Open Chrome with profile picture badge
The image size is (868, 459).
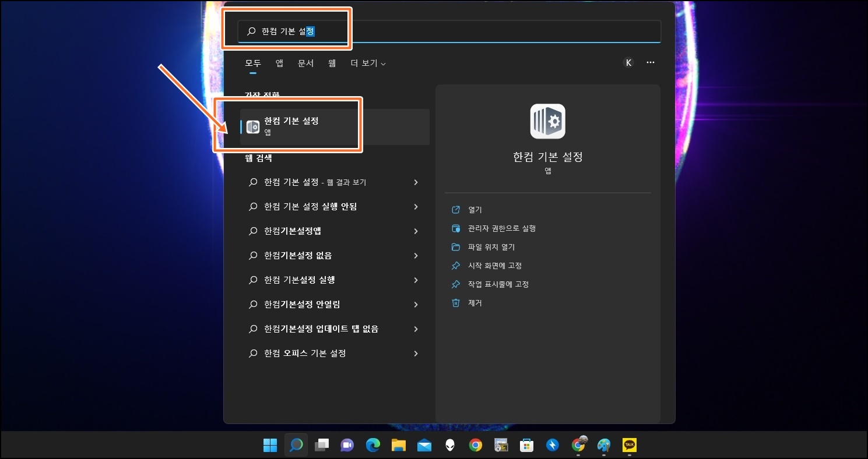click(578, 445)
